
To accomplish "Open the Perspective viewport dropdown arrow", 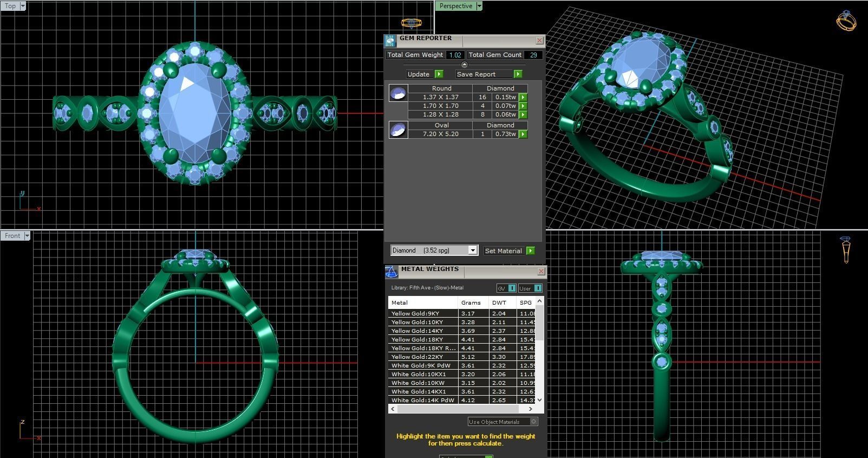I will (x=479, y=6).
